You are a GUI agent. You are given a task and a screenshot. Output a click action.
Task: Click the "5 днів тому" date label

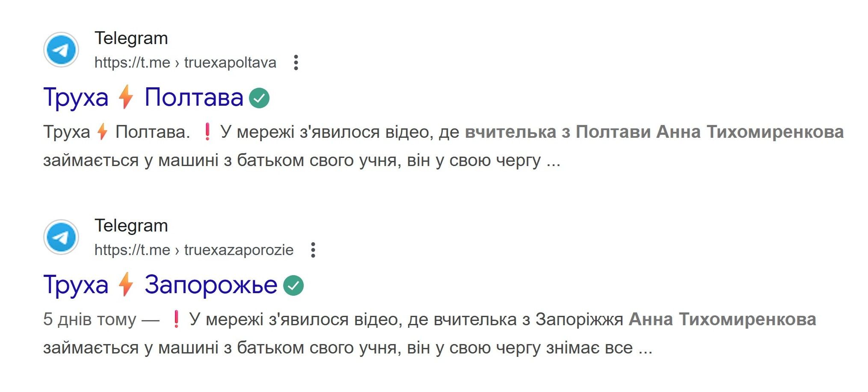click(89, 320)
